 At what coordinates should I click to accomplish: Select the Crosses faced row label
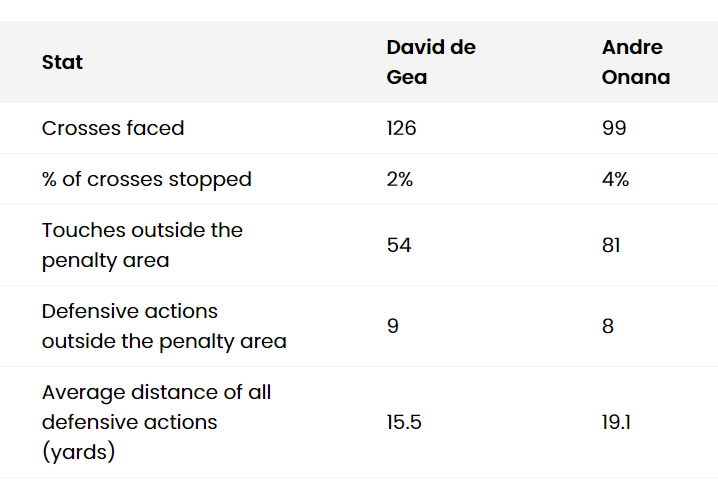pyautogui.click(x=113, y=128)
